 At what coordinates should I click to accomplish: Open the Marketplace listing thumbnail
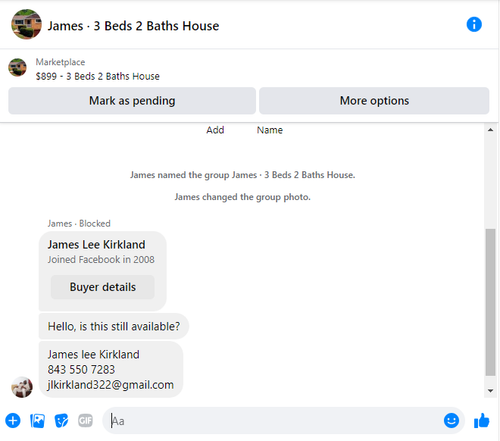coord(17,67)
